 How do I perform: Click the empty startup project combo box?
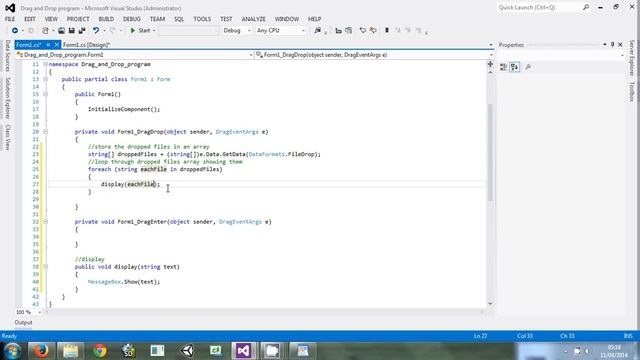pyautogui.click(x=189, y=31)
